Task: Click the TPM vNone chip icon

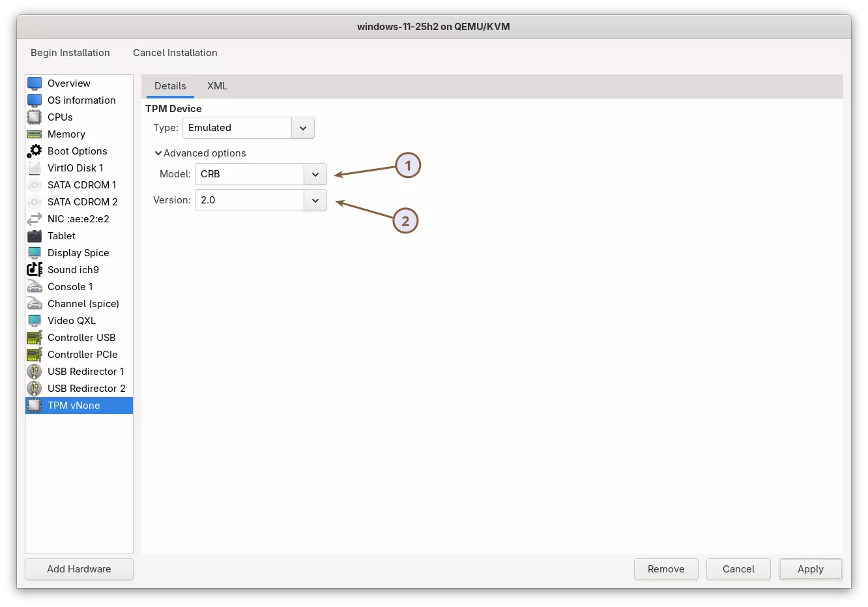Action: (x=35, y=406)
